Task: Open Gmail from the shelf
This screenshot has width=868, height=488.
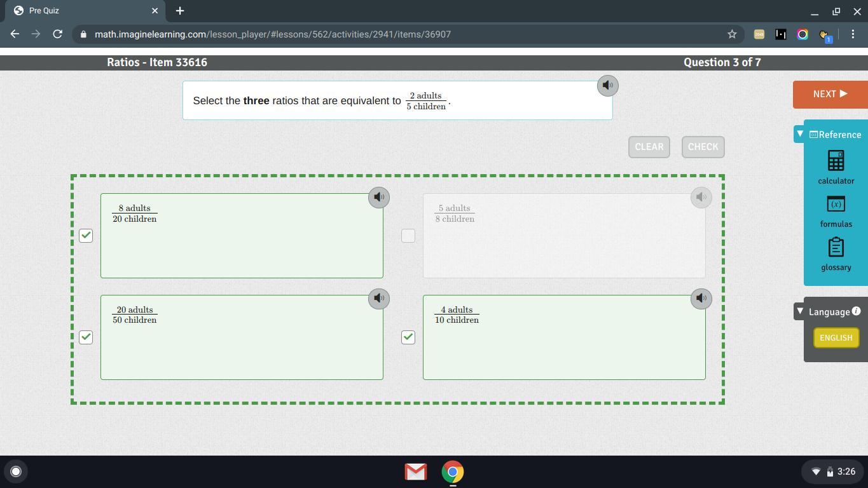Action: point(416,471)
